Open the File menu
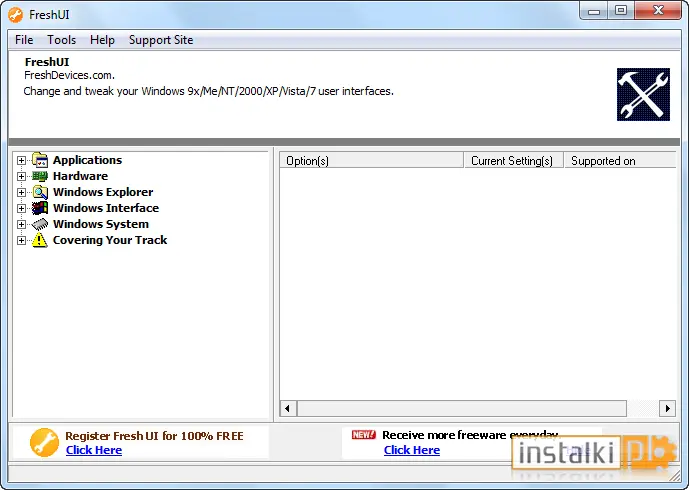The height and width of the screenshot is (490, 689). [24, 40]
